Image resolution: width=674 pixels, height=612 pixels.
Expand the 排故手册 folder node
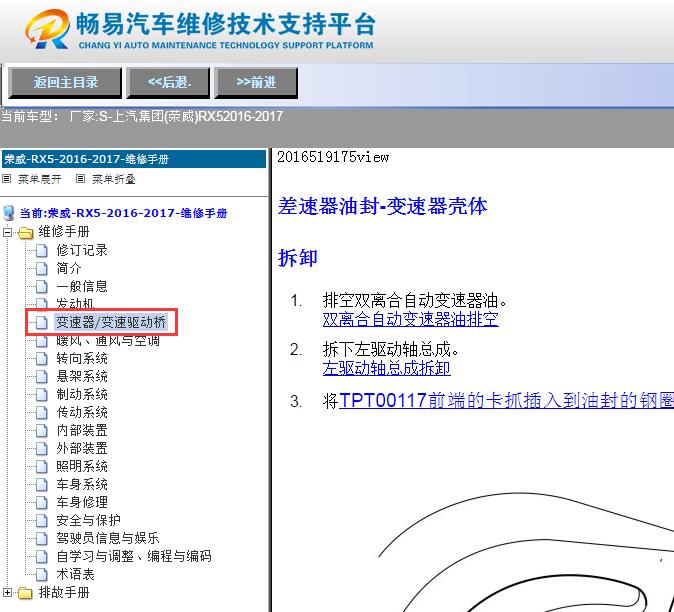point(7,593)
